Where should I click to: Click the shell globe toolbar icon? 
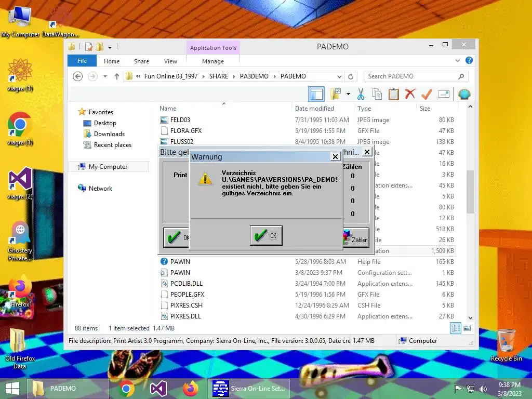coord(464,94)
